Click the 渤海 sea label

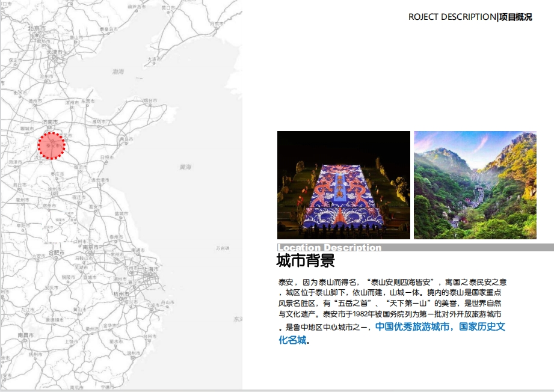(x=118, y=72)
